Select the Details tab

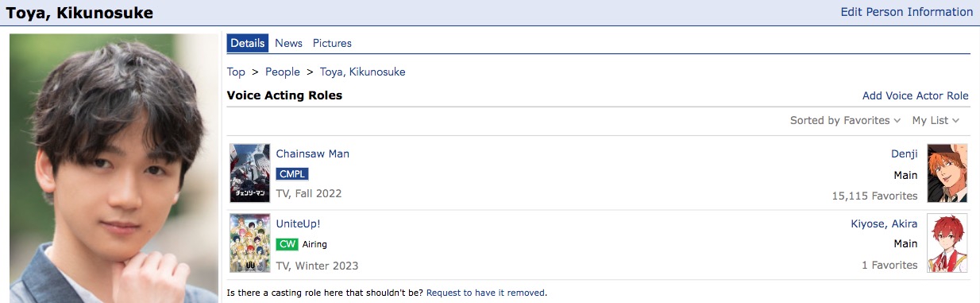(248, 43)
